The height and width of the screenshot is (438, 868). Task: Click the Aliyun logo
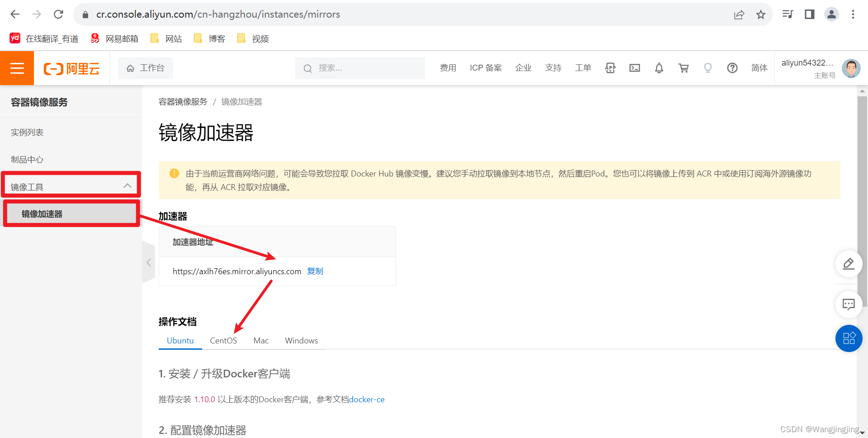point(71,69)
